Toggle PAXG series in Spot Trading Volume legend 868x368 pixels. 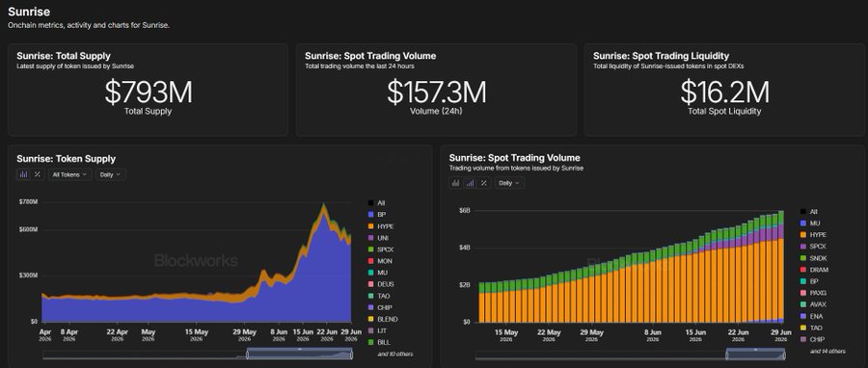point(813,293)
